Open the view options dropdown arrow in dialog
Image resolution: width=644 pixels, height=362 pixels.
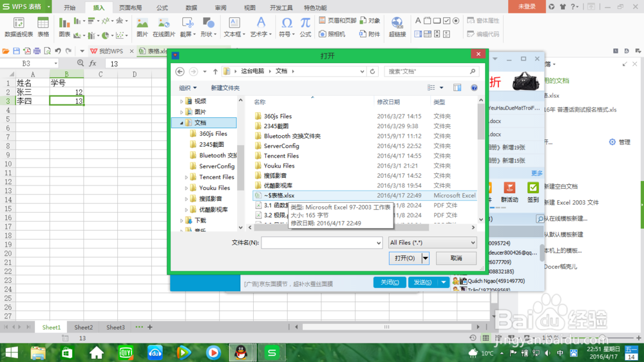coord(442,88)
